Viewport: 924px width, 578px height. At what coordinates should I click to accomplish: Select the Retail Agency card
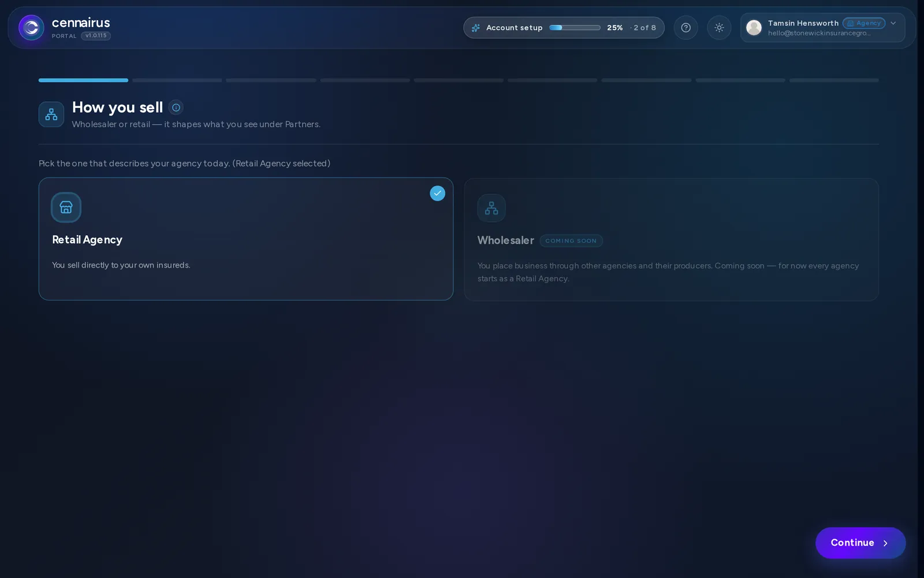pyautogui.click(x=246, y=239)
